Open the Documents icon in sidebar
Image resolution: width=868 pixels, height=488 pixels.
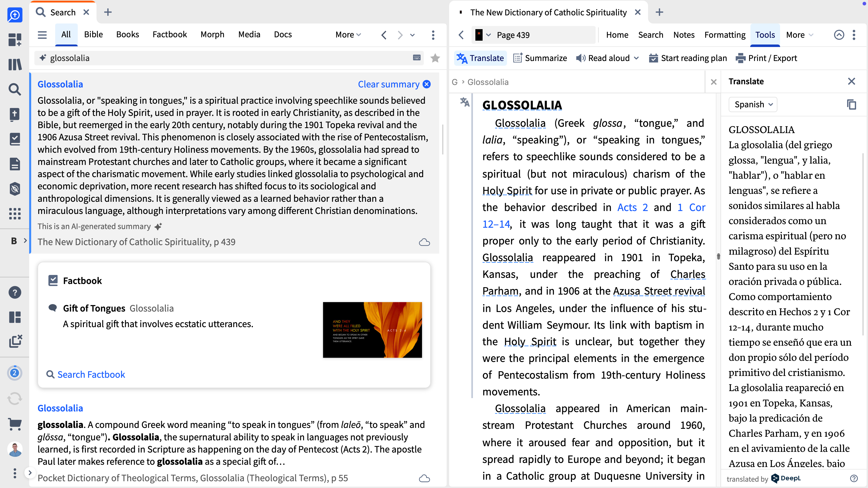(15, 164)
